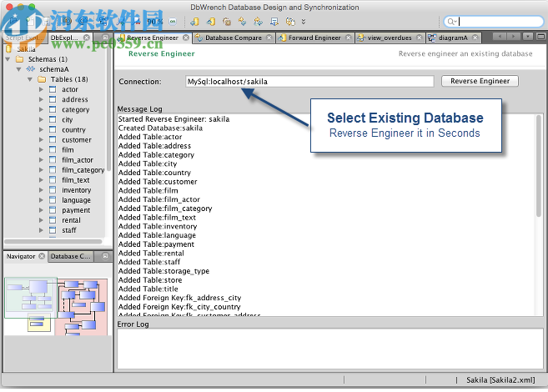The width and height of the screenshot is (548, 392).
Task: Select the staff table in tree
Action: pos(69,230)
